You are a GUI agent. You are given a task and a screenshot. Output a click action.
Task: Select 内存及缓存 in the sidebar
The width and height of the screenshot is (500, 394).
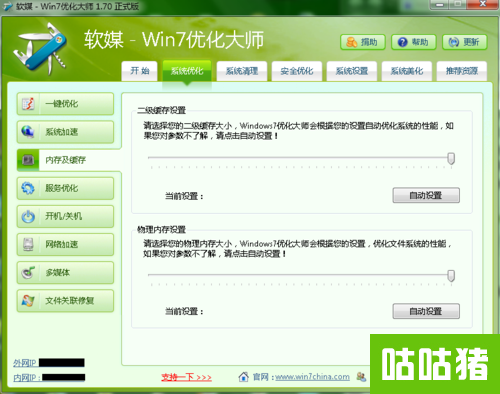[x=69, y=160]
